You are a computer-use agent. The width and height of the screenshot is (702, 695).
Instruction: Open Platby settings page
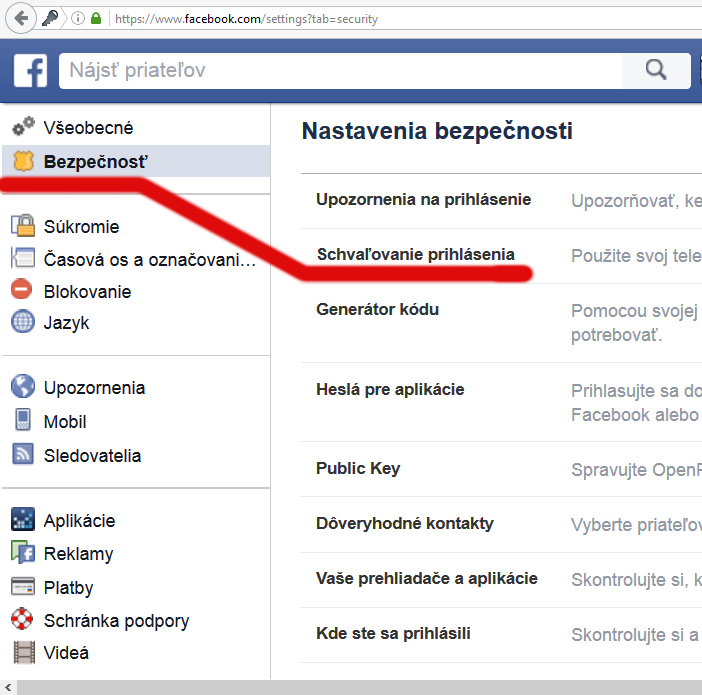tap(68, 587)
